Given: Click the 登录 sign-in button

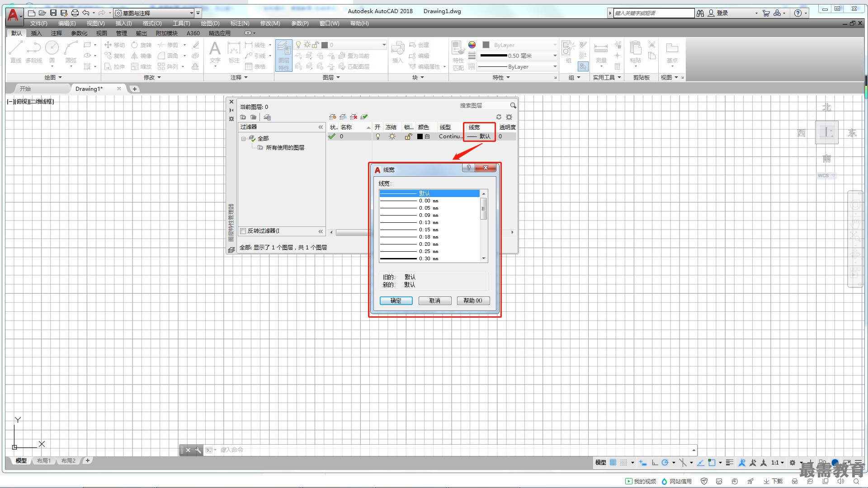Looking at the screenshot, I should click(x=718, y=13).
